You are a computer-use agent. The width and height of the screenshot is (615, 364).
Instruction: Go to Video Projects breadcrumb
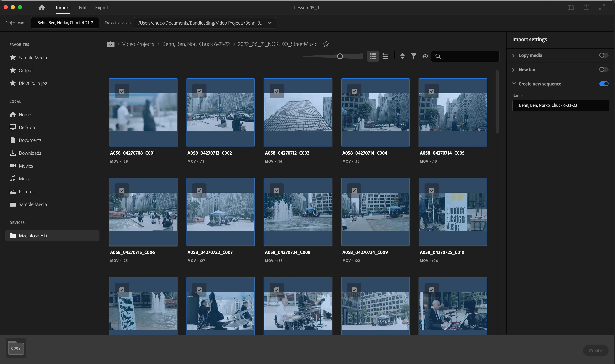point(138,44)
